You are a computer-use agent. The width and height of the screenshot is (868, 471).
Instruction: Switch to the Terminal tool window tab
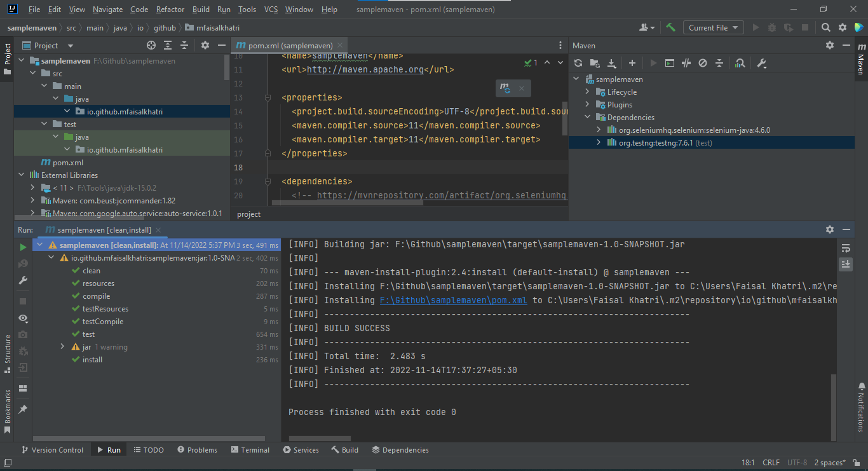[249, 450]
